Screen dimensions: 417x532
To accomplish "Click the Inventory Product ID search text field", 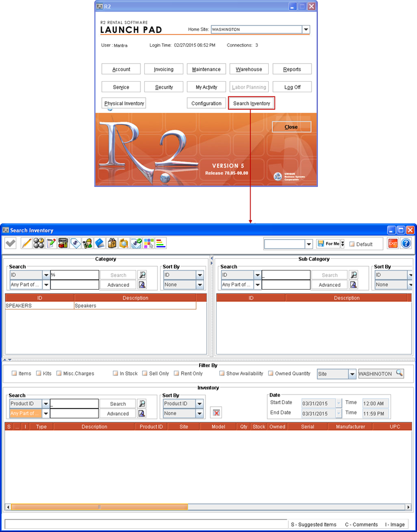I will pyautogui.click(x=75, y=404).
